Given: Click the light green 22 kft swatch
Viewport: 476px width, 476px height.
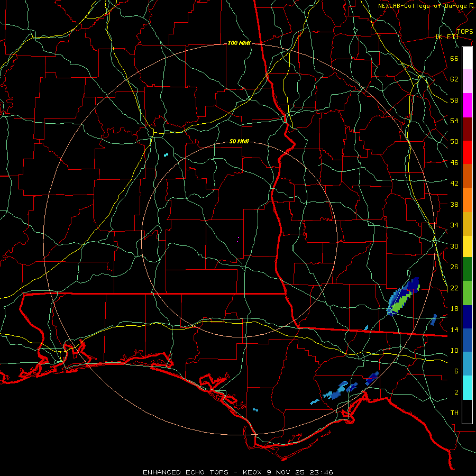Looking at the screenshot, I should (x=467, y=293).
